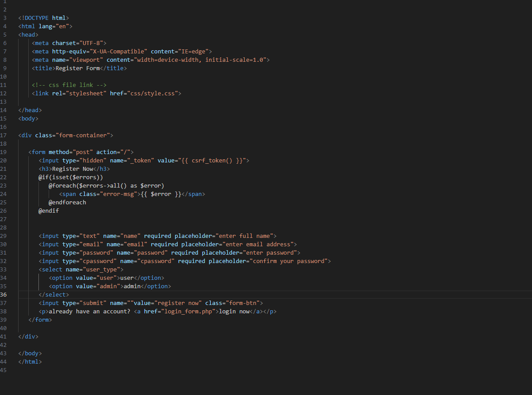
Task: Click the "login_form.php" href value
Action: coord(190,312)
